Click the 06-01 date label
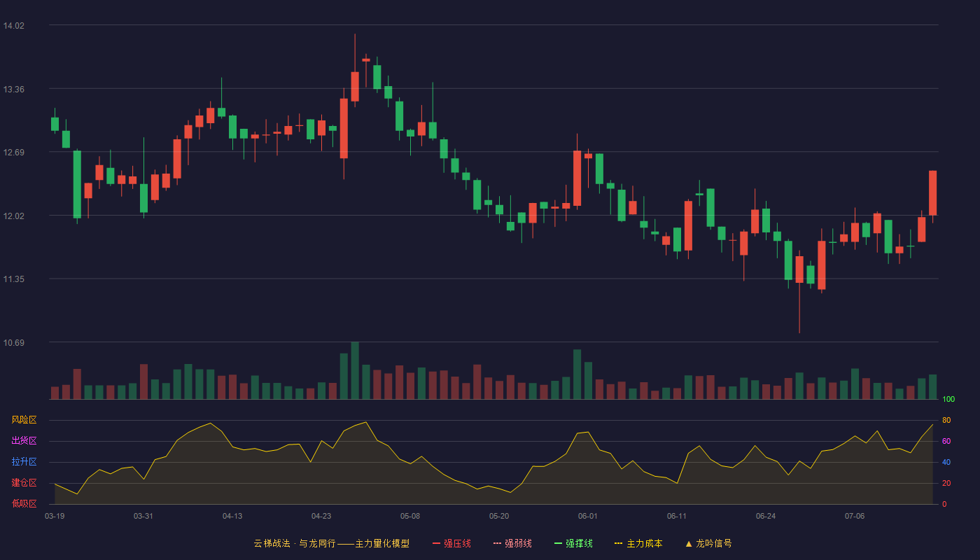This screenshot has width=980, height=560. pyautogui.click(x=588, y=516)
